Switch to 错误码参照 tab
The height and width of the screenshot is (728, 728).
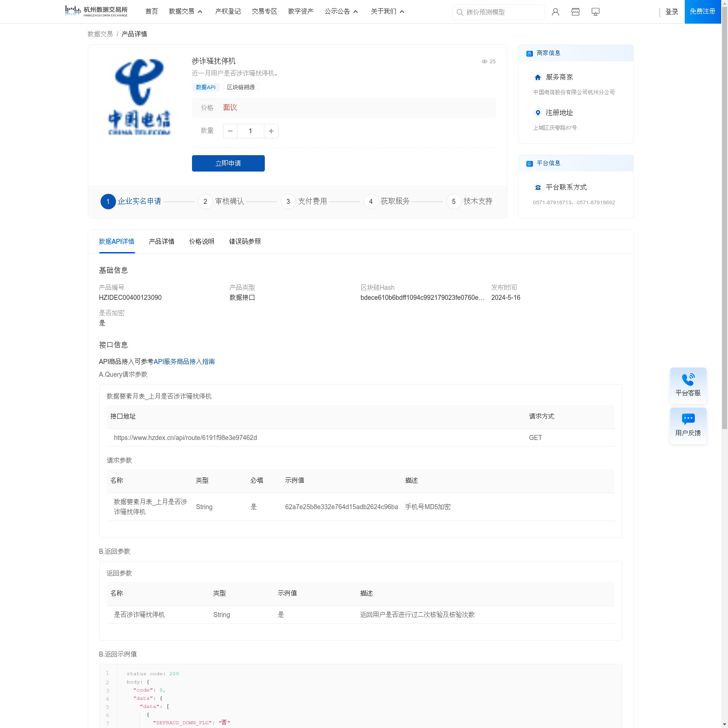tap(245, 242)
